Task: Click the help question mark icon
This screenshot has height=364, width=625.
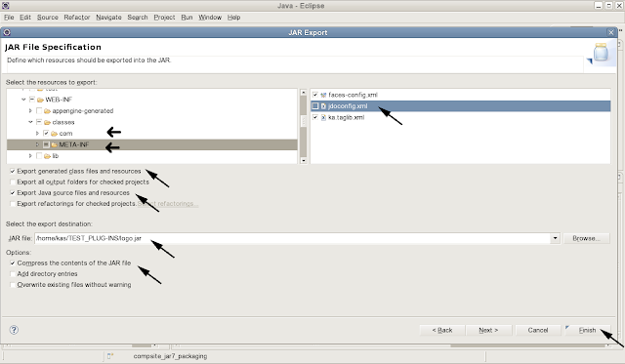Action: click(x=14, y=330)
